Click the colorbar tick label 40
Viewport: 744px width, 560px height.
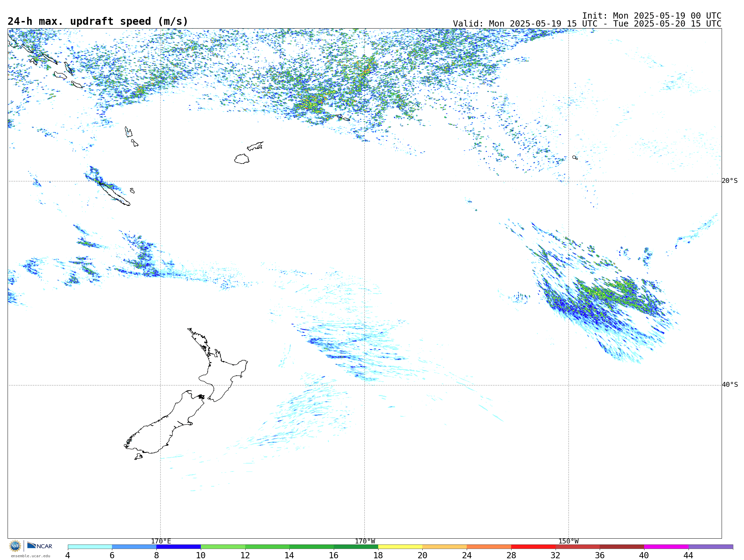point(644,556)
